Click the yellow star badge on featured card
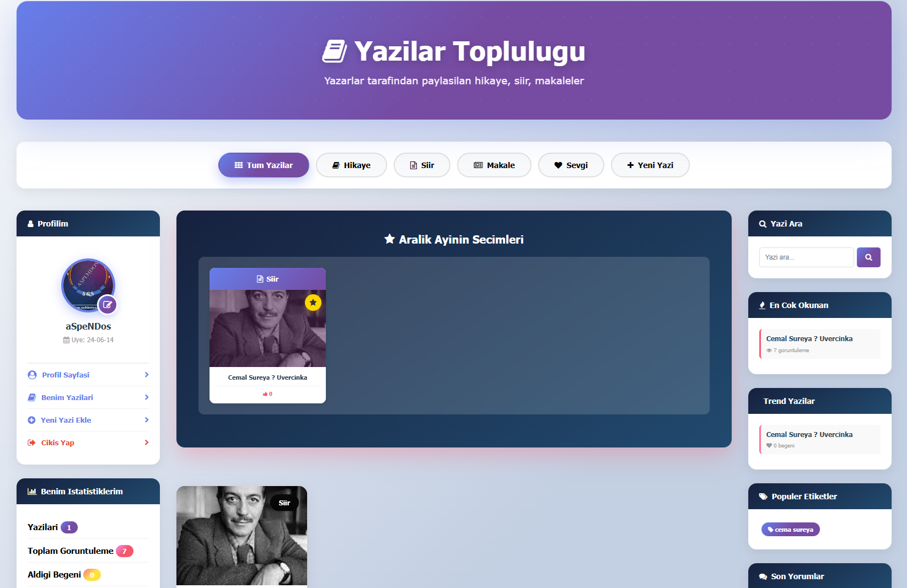 coord(313,303)
